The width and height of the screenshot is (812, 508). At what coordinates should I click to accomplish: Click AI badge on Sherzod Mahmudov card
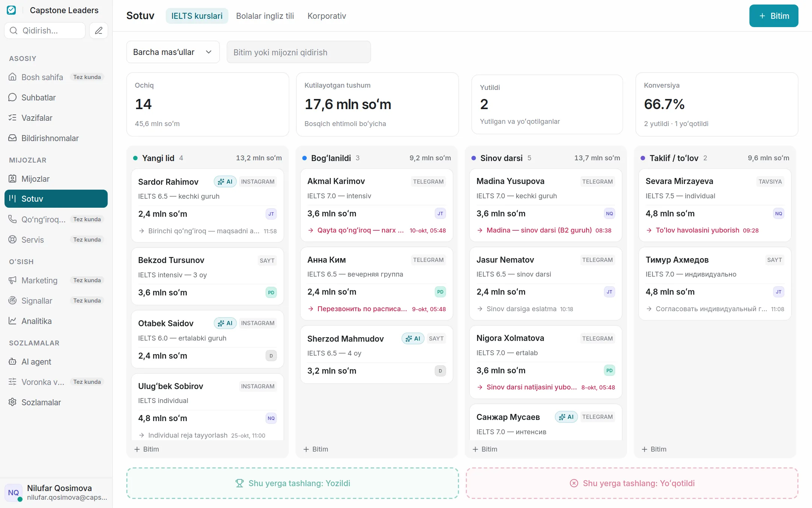[413, 339]
